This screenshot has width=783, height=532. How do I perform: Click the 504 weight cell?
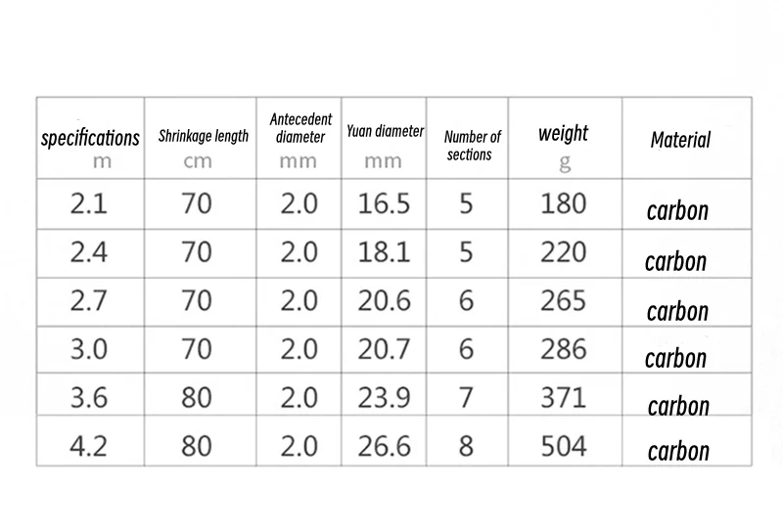[564, 446]
